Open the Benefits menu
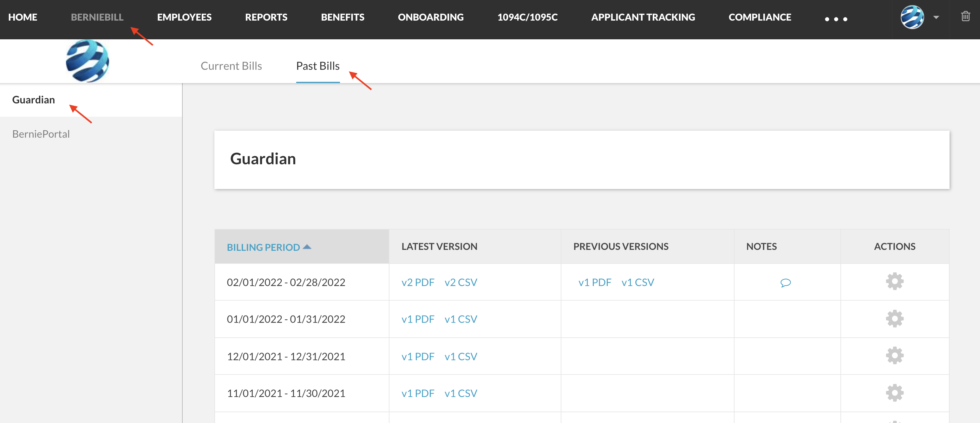The image size is (980, 423). click(343, 17)
